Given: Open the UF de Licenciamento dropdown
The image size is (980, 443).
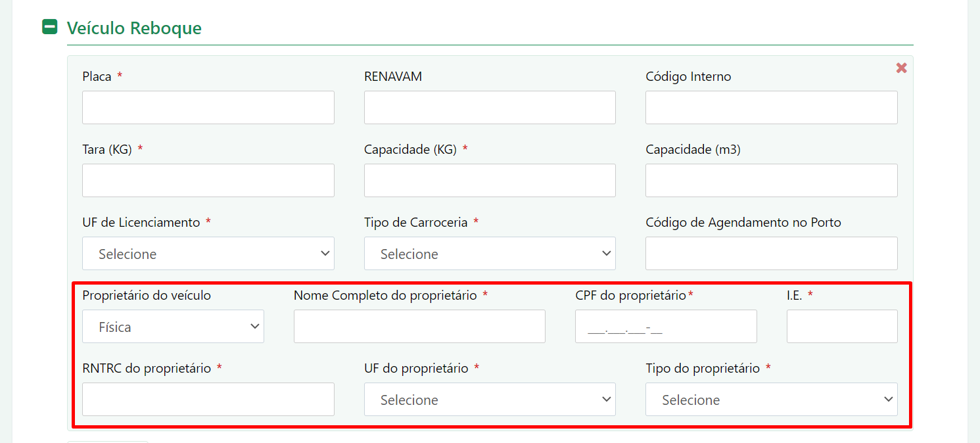Looking at the screenshot, I should pyautogui.click(x=208, y=253).
